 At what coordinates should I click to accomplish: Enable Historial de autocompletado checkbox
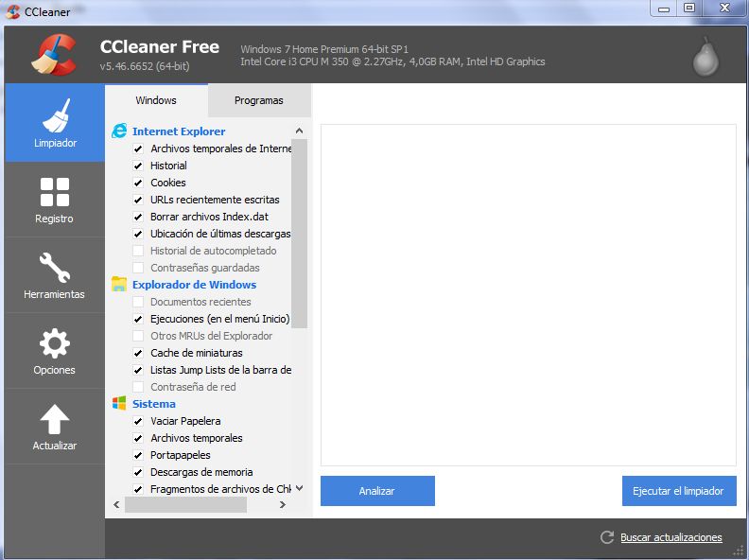(x=138, y=251)
